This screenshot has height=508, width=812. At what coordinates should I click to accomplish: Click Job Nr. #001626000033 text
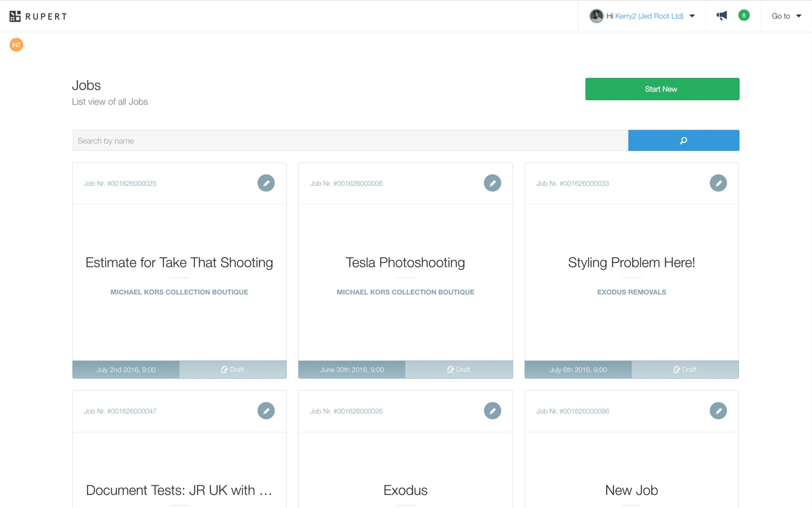(x=572, y=183)
